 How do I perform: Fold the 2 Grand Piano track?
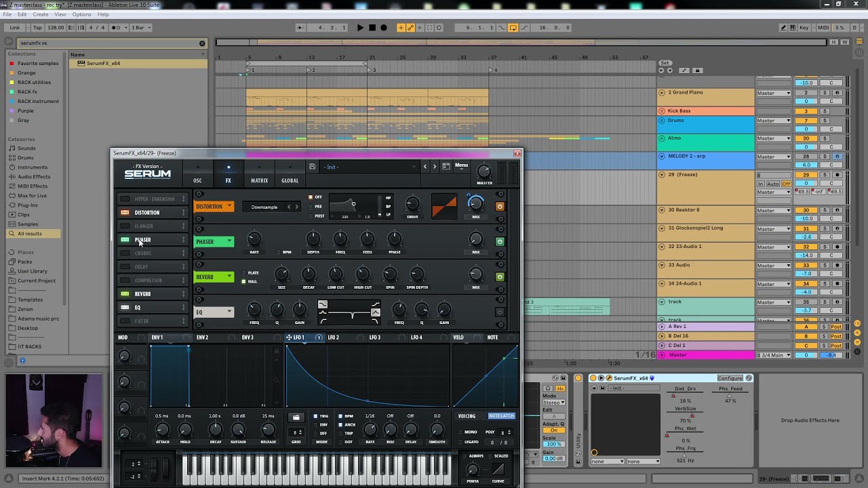pyautogui.click(x=662, y=92)
